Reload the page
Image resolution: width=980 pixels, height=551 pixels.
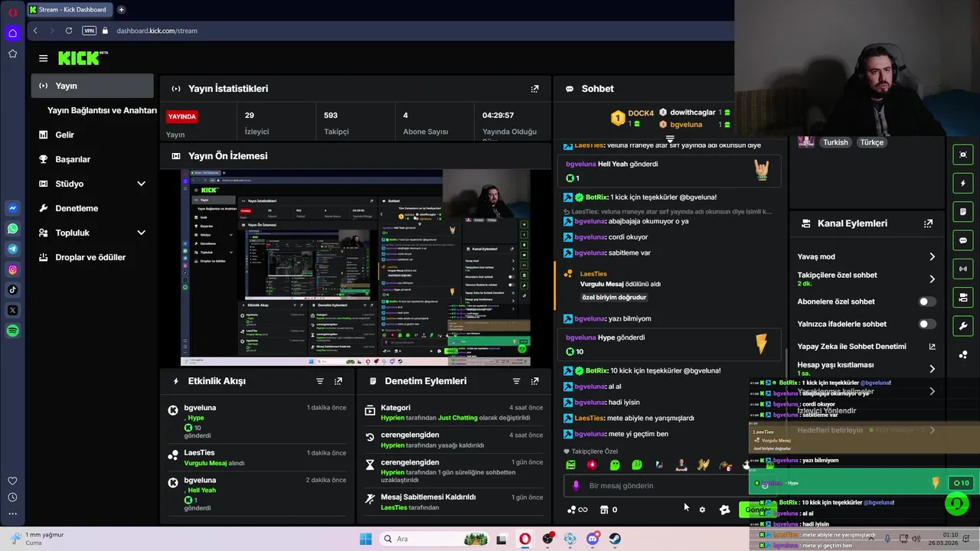(69, 31)
